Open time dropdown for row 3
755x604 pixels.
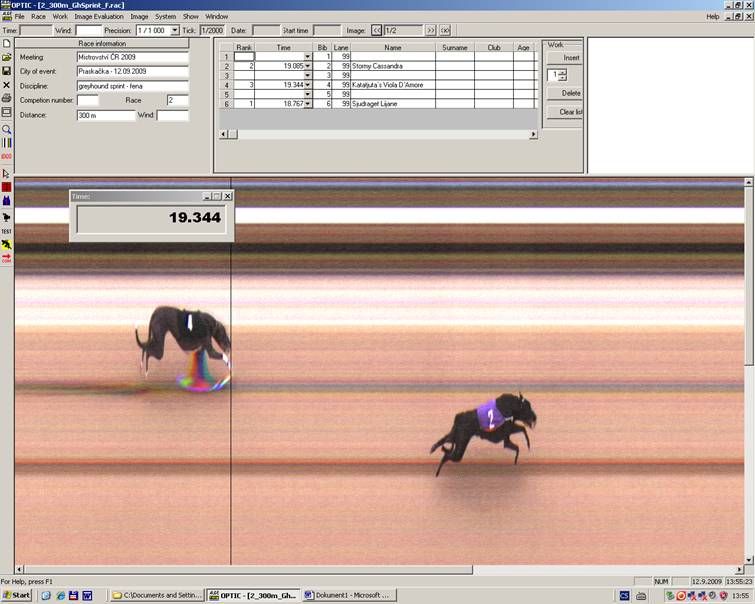tap(307, 76)
